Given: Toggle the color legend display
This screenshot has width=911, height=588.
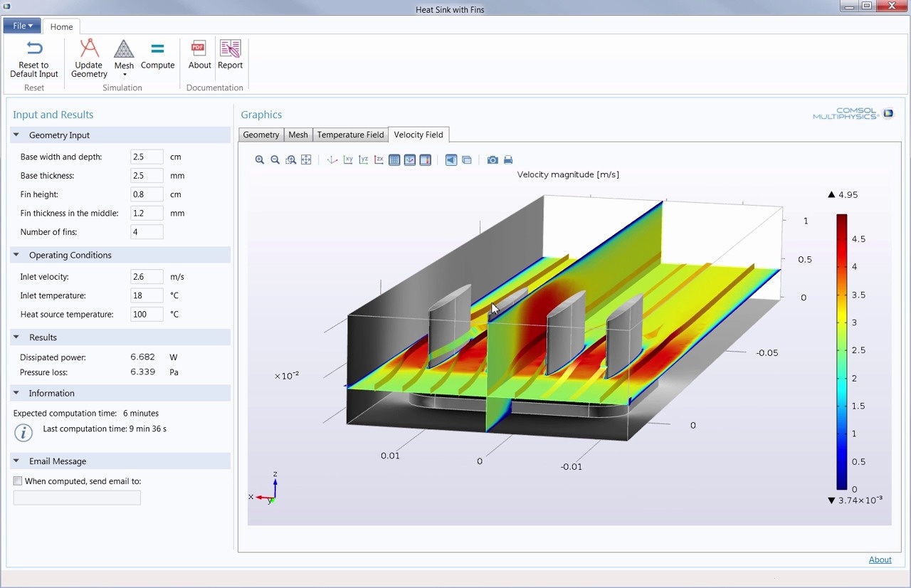Looking at the screenshot, I should 426,160.
